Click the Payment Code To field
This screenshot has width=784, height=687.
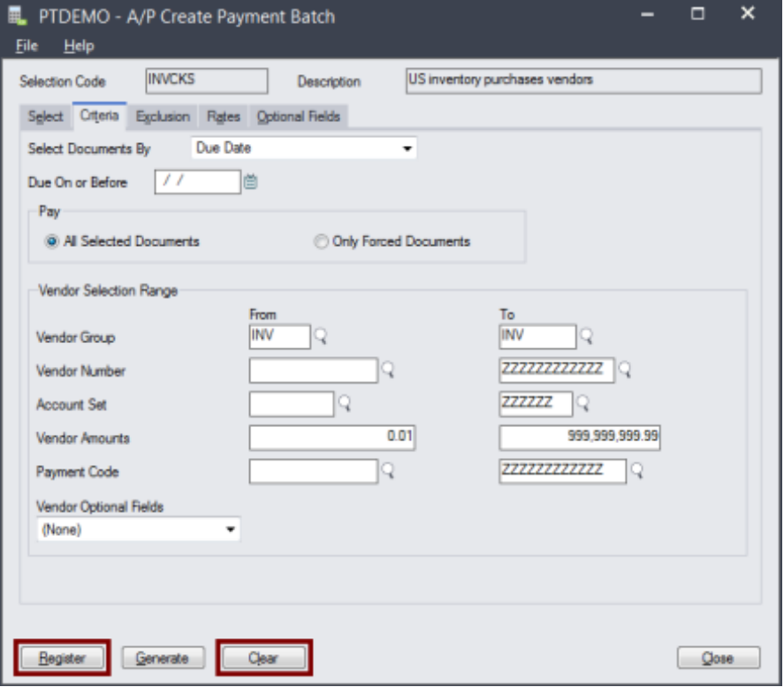[x=562, y=471]
